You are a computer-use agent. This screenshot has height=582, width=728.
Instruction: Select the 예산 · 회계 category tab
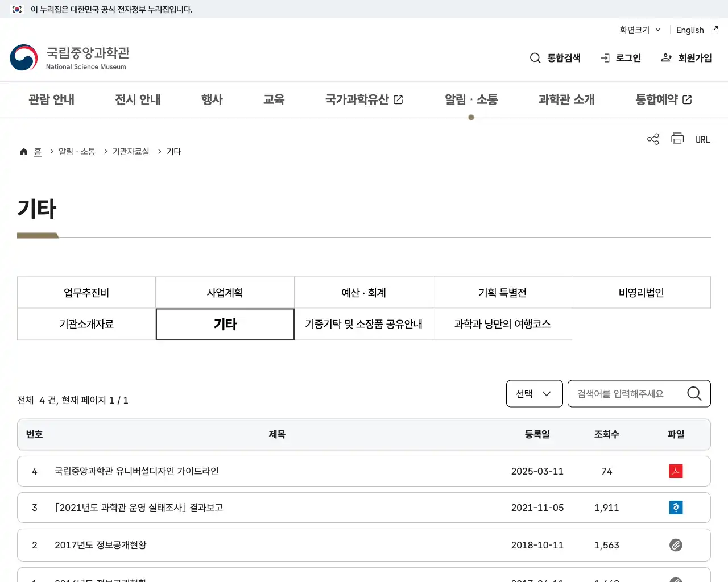click(x=363, y=292)
